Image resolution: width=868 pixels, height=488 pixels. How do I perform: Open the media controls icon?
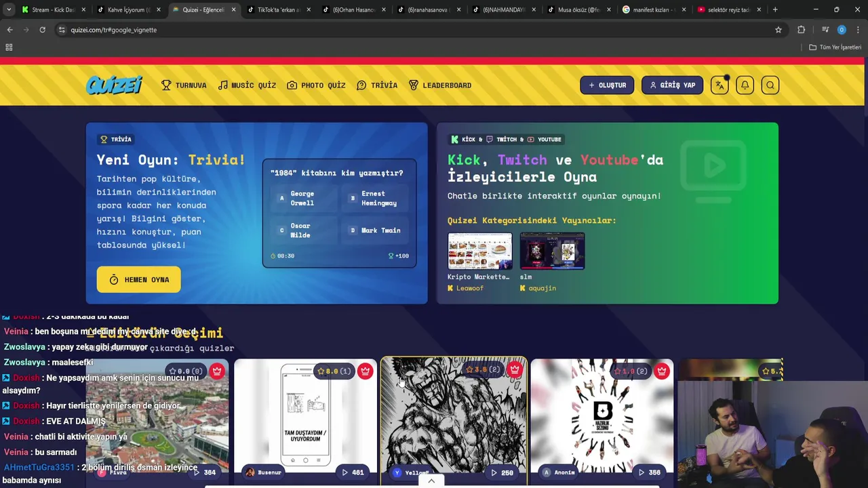click(825, 30)
